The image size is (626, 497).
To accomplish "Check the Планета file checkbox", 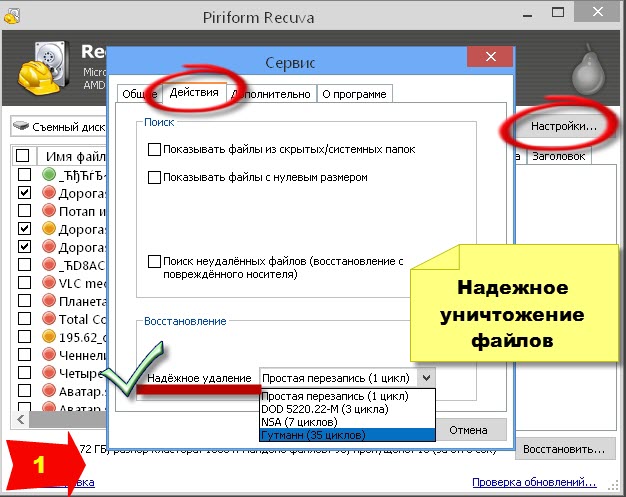I will point(24,300).
